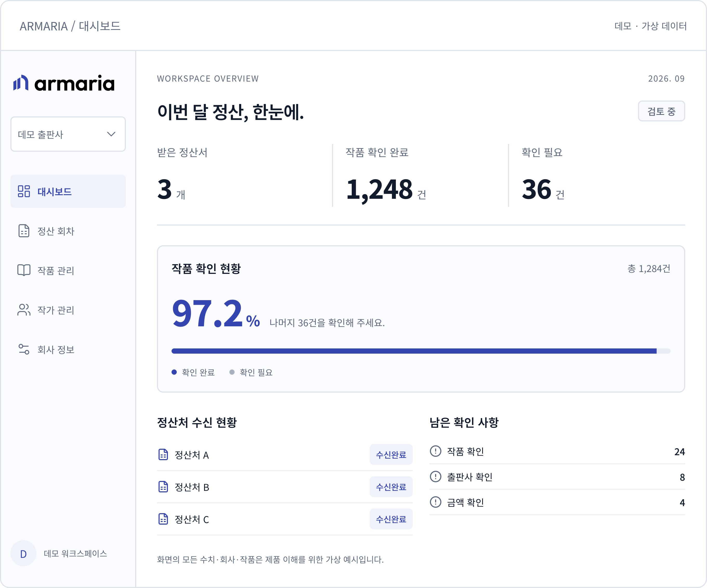The width and height of the screenshot is (707, 588).
Task: Click the file icon beside 정산처 B
Action: tap(163, 487)
